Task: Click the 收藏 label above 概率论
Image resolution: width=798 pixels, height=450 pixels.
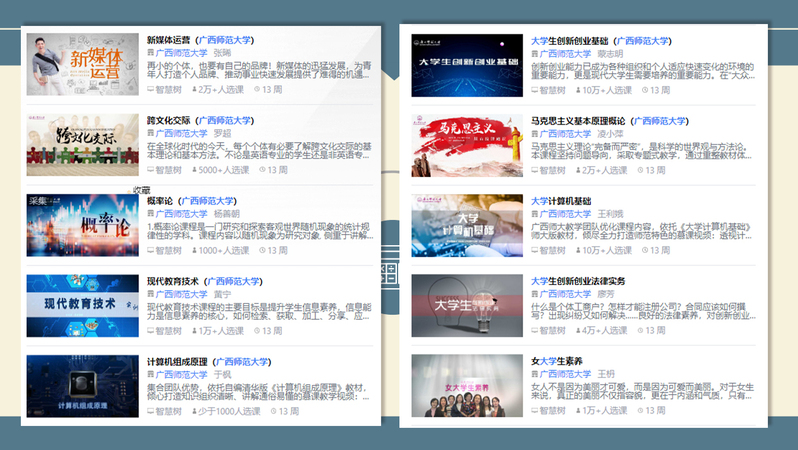Action: point(141,190)
